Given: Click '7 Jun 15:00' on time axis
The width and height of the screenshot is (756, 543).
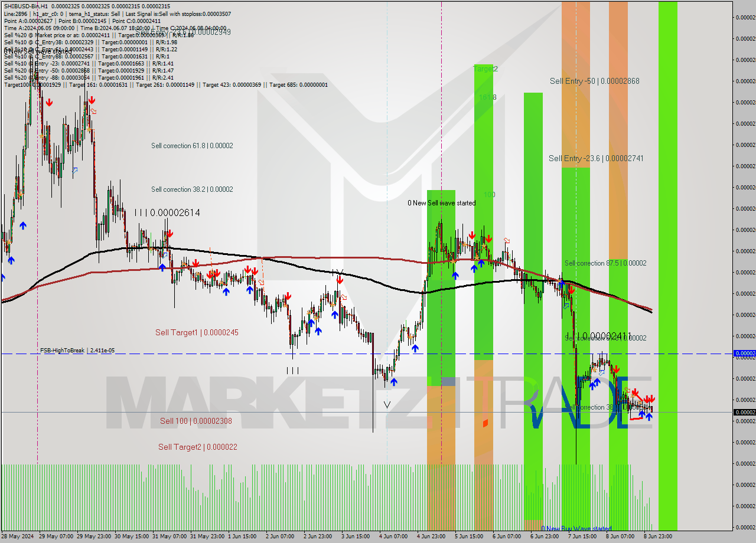Looking at the screenshot, I should click(x=583, y=537).
